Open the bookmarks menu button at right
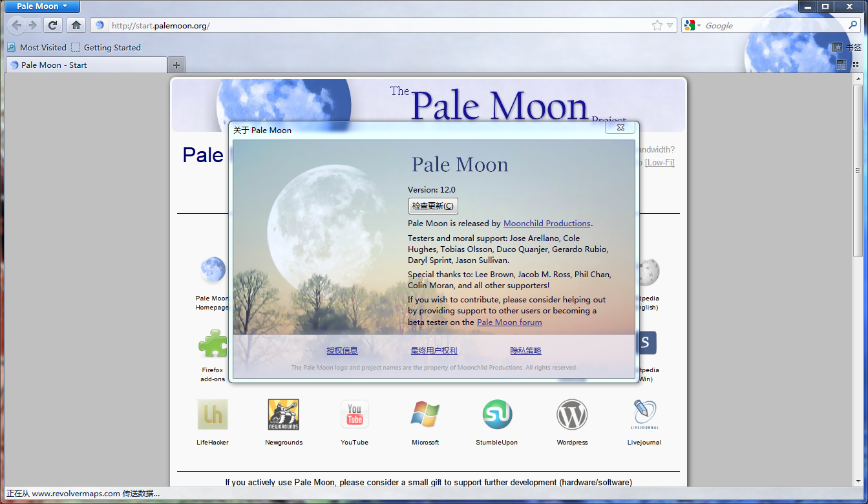This screenshot has height=504, width=868. coord(847,47)
